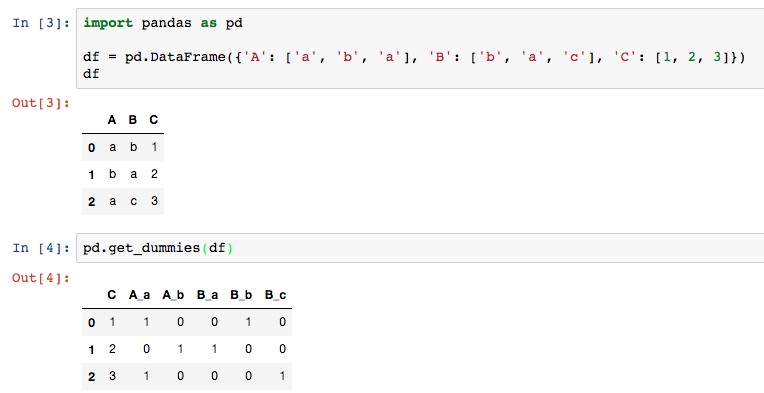
Task: Click the In [4] prompt label
Action: point(41,248)
